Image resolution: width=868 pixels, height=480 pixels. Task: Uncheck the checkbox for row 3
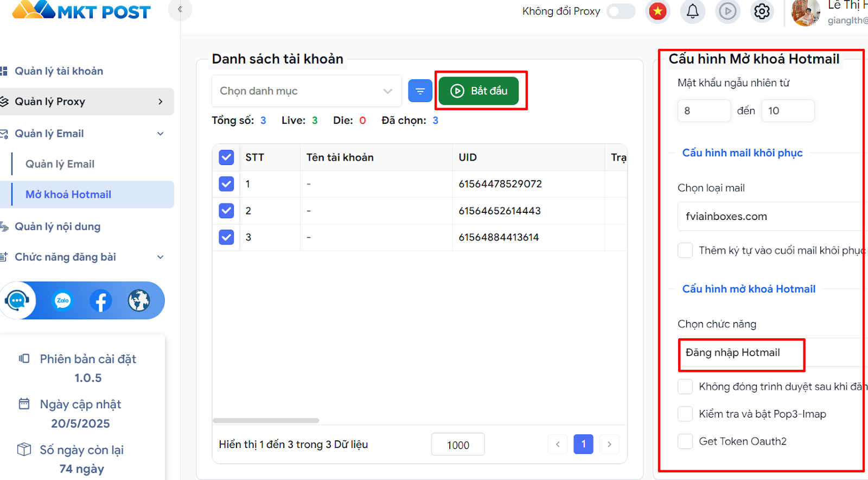click(226, 237)
